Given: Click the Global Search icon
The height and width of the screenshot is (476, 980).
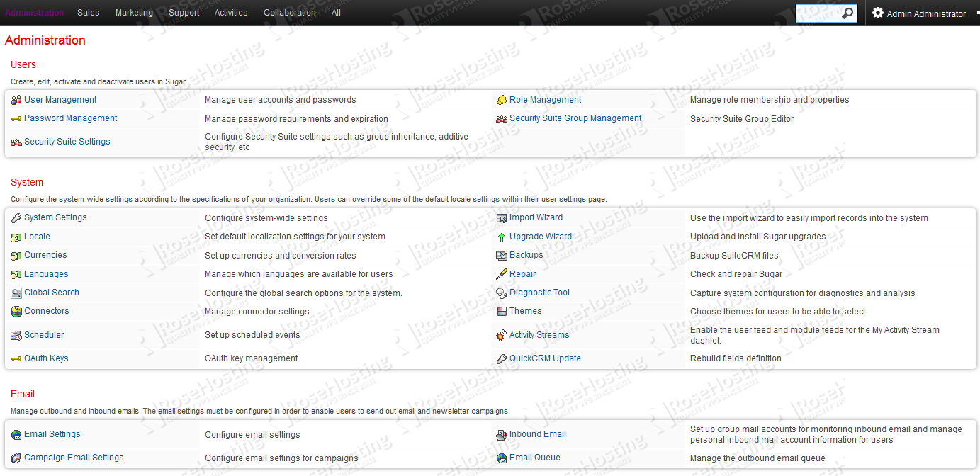Looking at the screenshot, I should tap(16, 293).
